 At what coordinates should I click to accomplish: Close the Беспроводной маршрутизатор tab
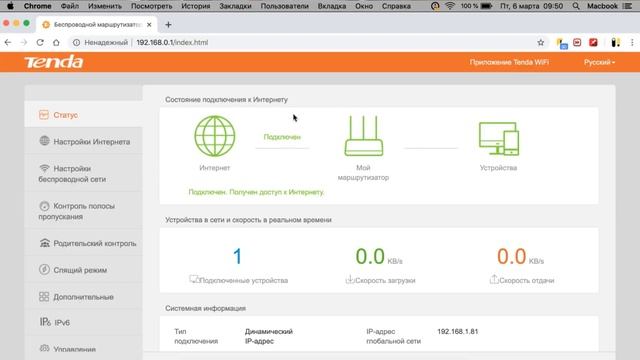coord(149,24)
